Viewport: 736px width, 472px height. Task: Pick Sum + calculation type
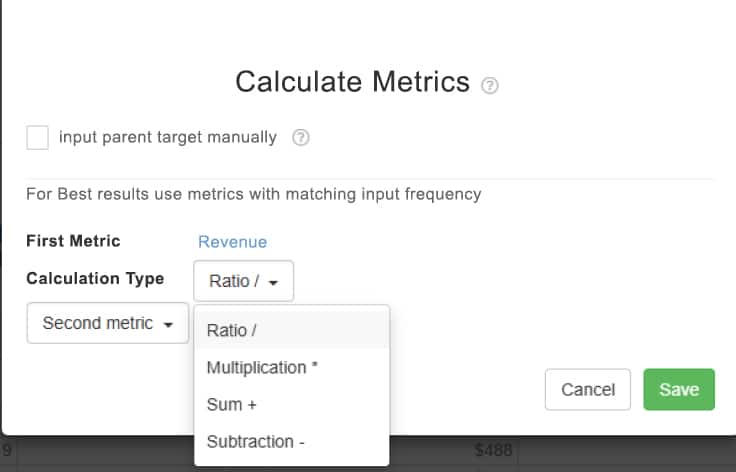(292, 404)
